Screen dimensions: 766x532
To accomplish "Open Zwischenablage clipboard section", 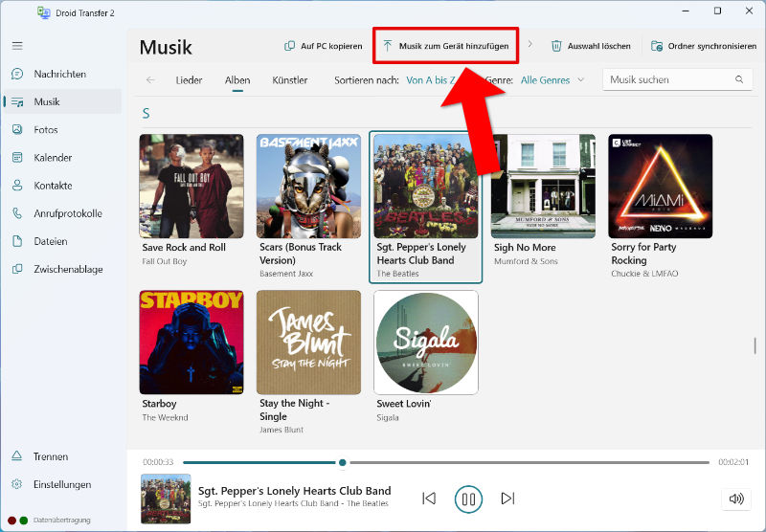I will (68, 270).
